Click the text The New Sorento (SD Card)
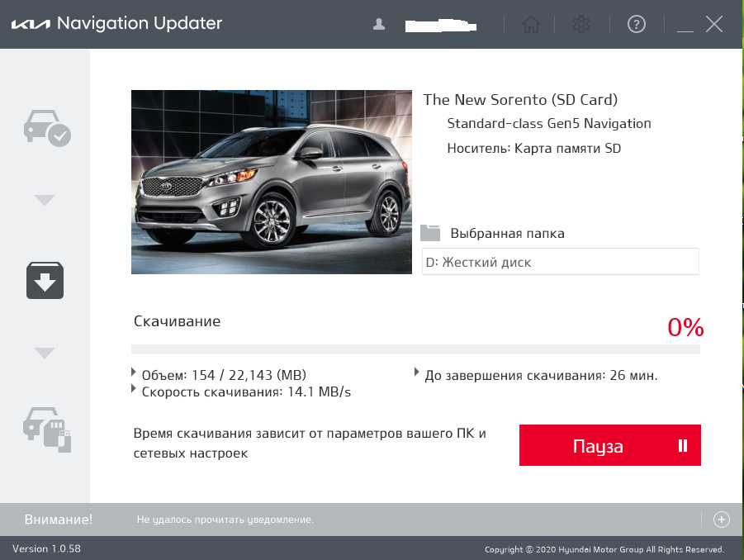This screenshot has width=744, height=560. click(x=520, y=100)
